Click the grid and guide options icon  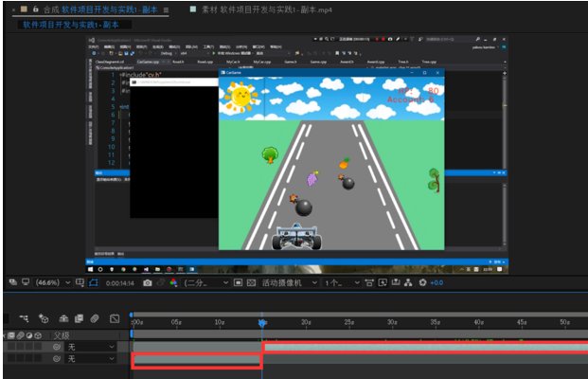coord(78,282)
